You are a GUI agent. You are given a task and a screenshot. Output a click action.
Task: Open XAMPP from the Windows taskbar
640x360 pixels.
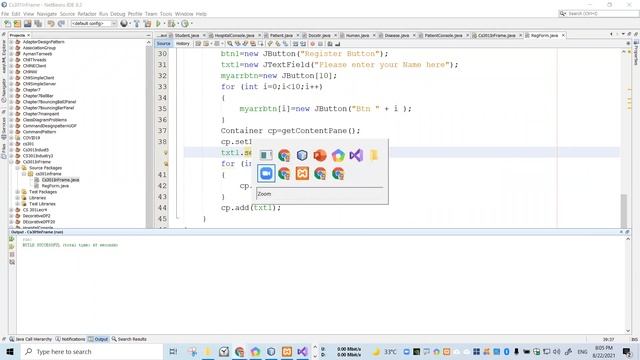point(287,351)
